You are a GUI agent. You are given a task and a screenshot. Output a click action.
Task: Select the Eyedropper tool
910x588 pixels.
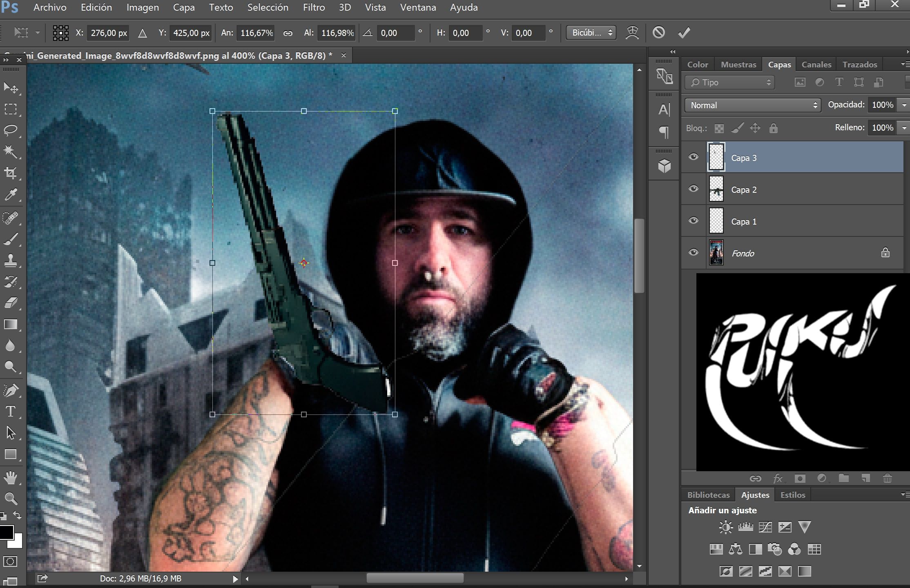tap(11, 195)
